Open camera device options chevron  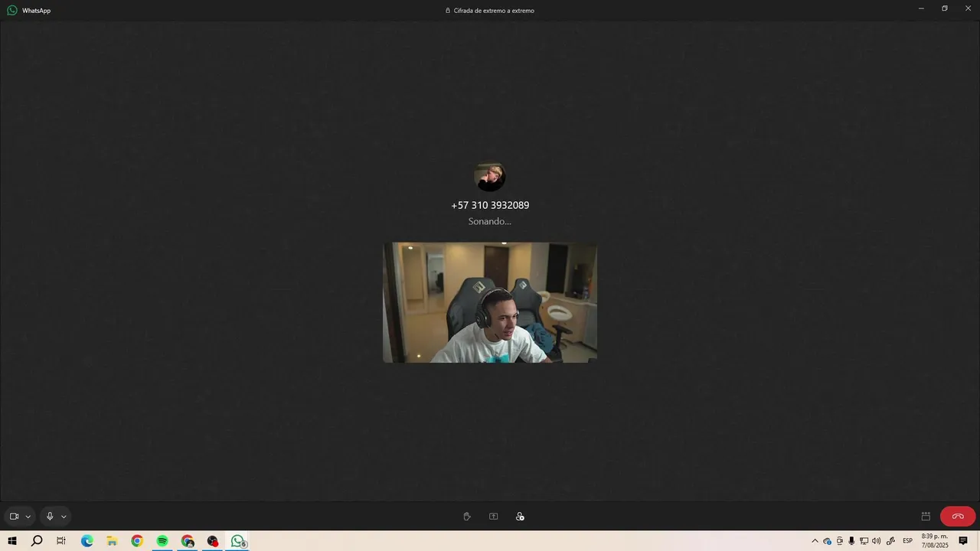coord(28,517)
